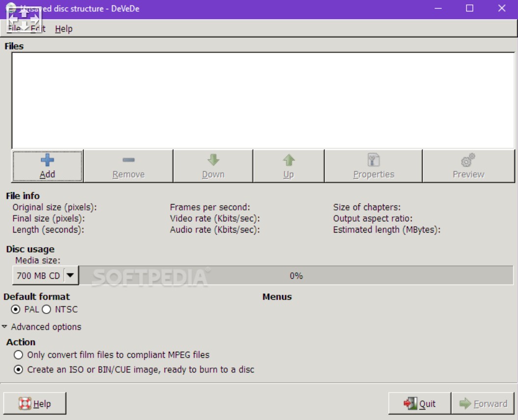Viewport: 518px width, 420px height.
Task: Select Create an ISO or BIN/CUE image
Action: coord(19,370)
